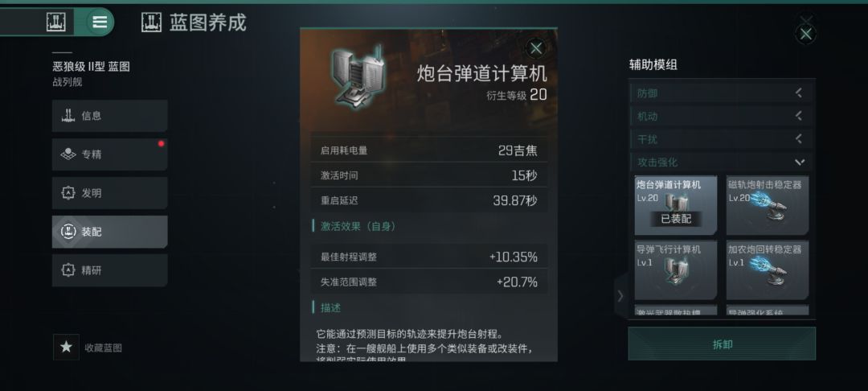Click the 收藏蓝图 label
This screenshot has width=868, height=391.
tap(104, 348)
